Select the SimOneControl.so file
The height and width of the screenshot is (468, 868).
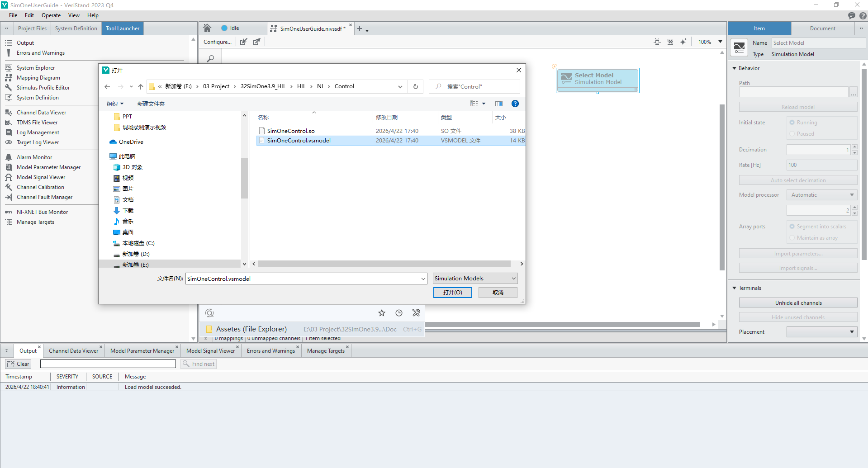click(x=291, y=131)
